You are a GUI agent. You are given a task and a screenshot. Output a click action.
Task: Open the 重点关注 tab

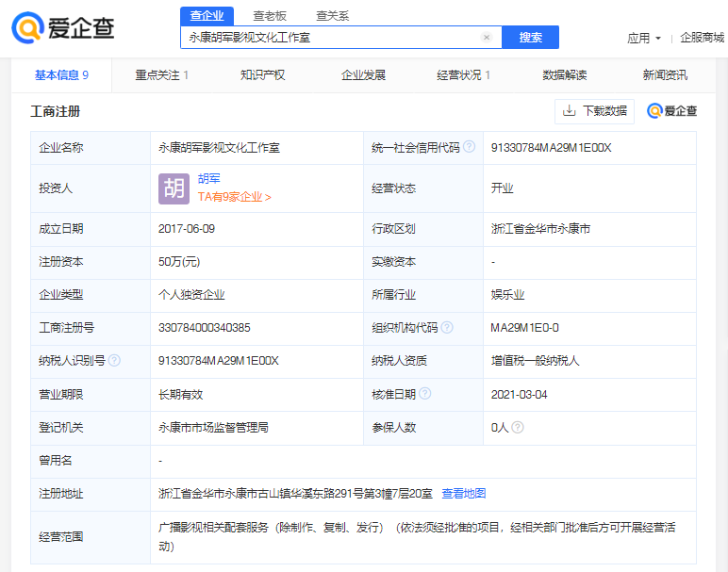(161, 75)
